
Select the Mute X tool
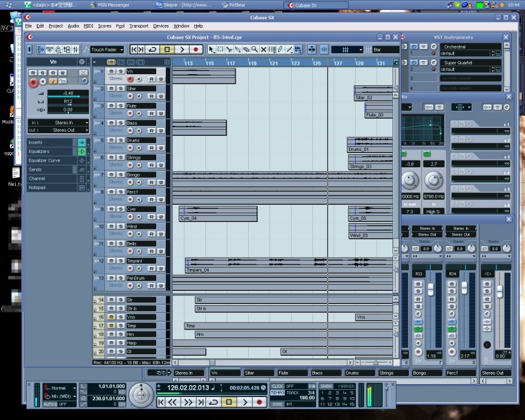tap(264, 50)
